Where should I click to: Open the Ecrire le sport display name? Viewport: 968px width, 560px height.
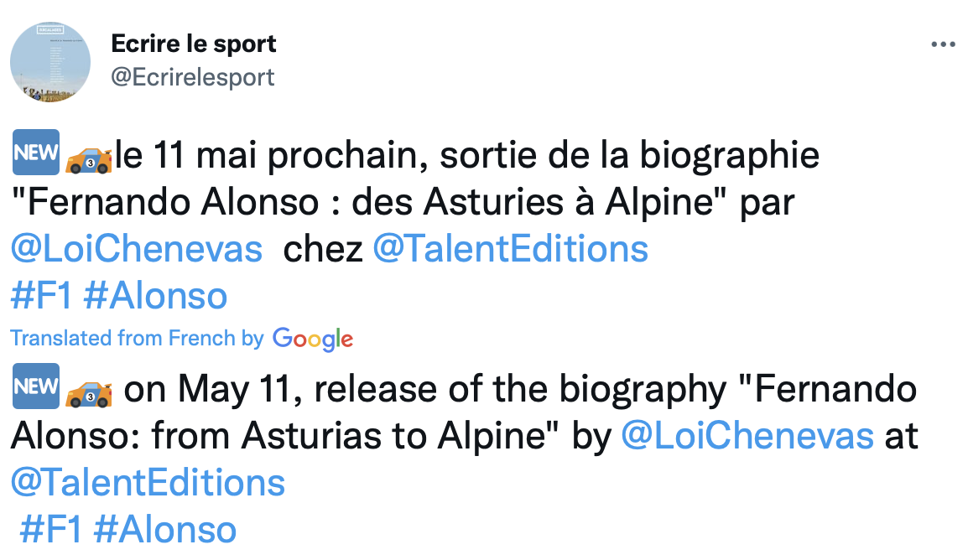click(x=194, y=43)
